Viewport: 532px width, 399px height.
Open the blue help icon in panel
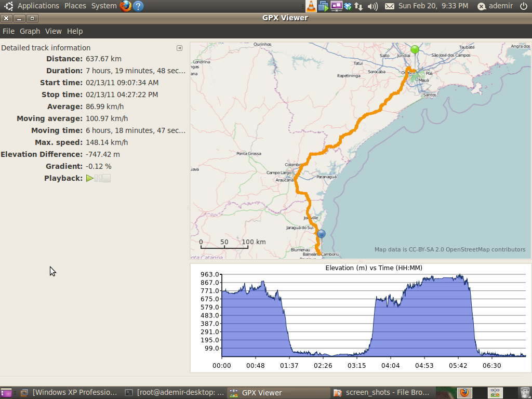click(138, 6)
